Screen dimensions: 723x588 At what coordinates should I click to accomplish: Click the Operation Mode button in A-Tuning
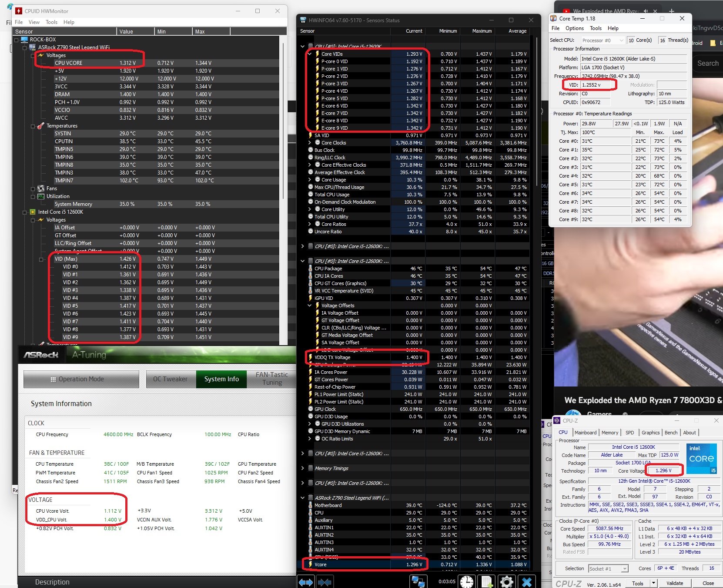click(81, 379)
